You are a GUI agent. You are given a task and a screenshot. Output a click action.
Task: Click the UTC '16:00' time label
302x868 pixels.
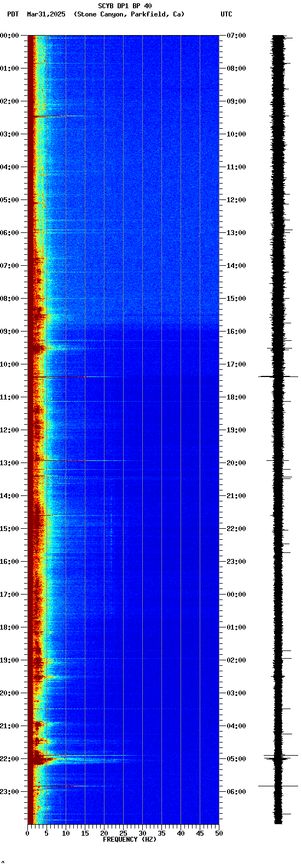pos(236,332)
